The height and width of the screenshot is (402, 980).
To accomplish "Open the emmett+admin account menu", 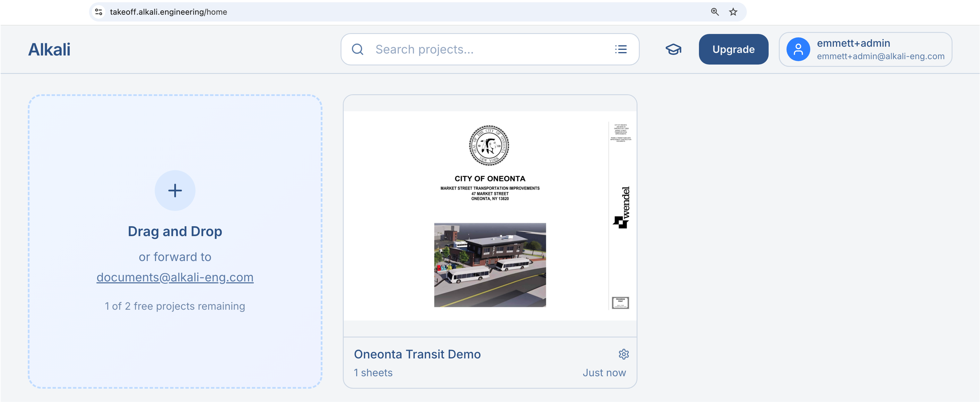I will click(865, 49).
